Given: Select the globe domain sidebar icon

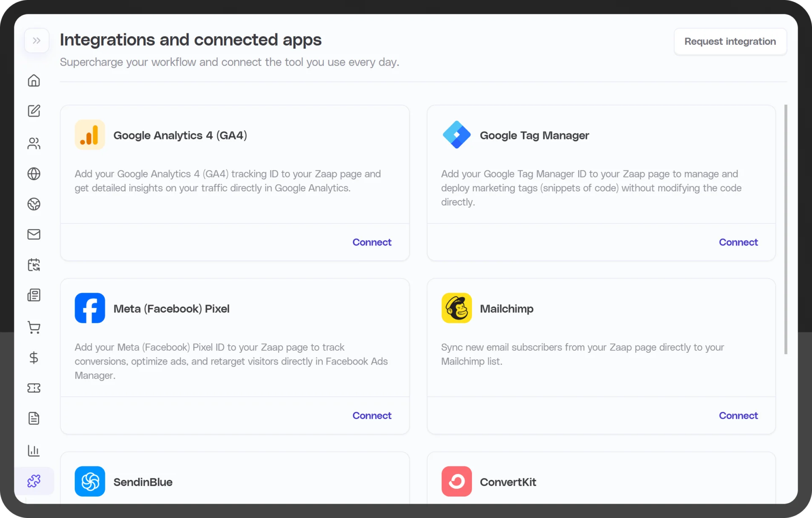Looking at the screenshot, I should pos(34,174).
